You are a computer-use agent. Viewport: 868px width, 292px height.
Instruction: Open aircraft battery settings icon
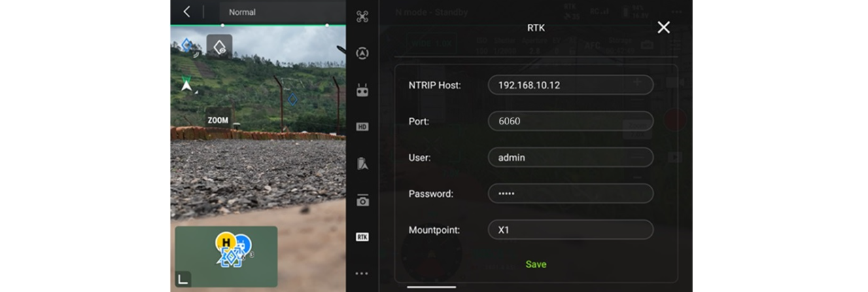click(362, 164)
